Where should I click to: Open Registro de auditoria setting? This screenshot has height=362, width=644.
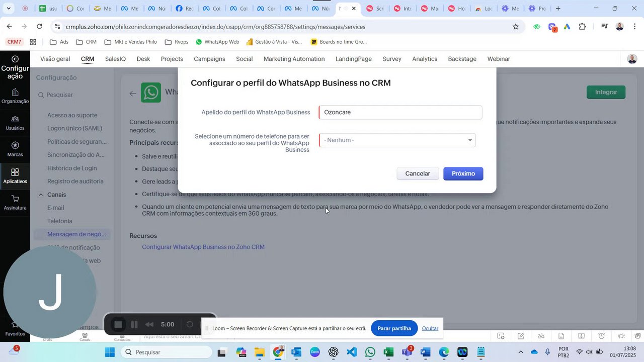pyautogui.click(x=75, y=181)
